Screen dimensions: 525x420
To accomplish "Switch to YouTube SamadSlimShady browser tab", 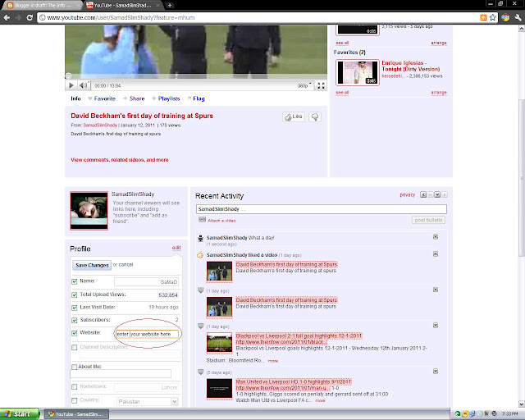I will pyautogui.click(x=122, y=5).
